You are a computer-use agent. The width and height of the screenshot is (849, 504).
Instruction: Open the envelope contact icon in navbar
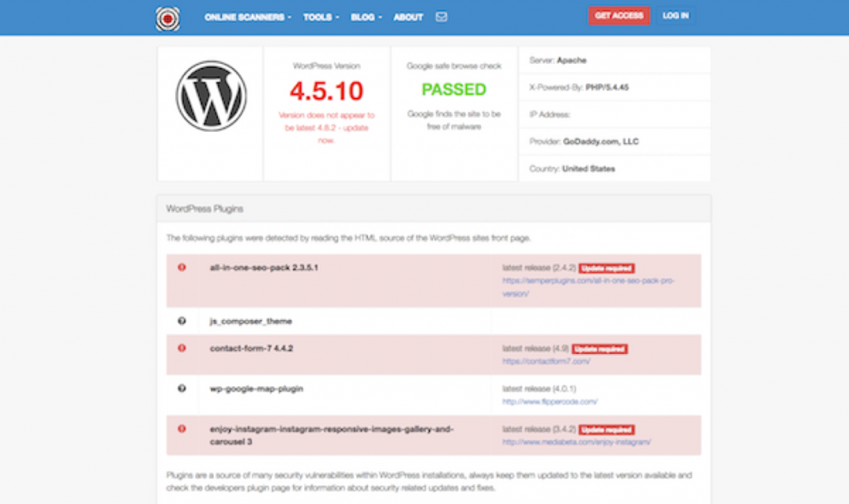(x=441, y=17)
